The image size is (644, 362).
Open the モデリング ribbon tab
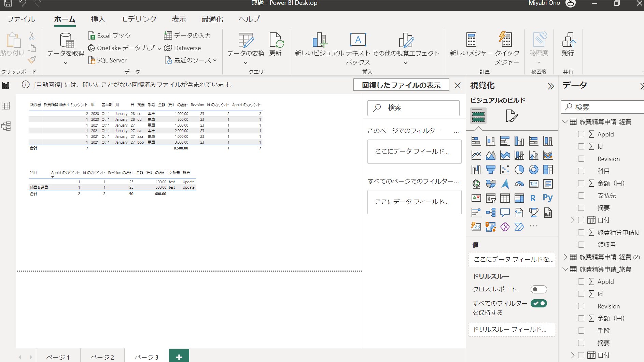(138, 19)
